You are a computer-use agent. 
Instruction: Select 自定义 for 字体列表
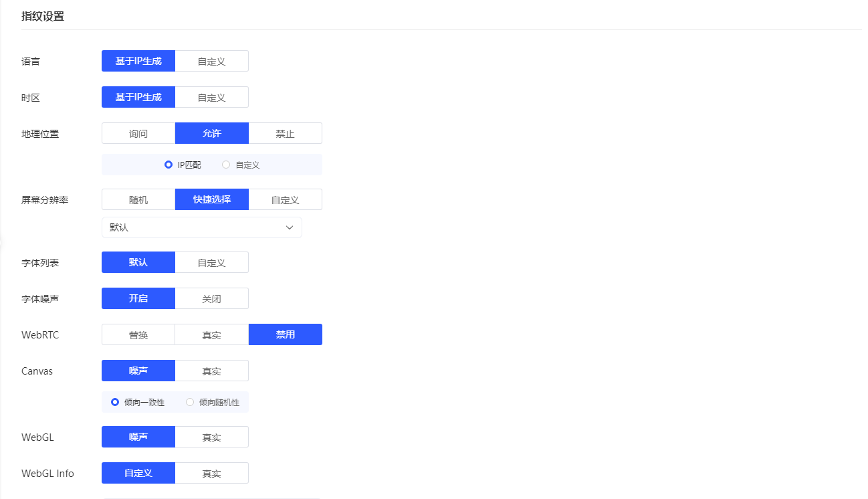coord(212,262)
